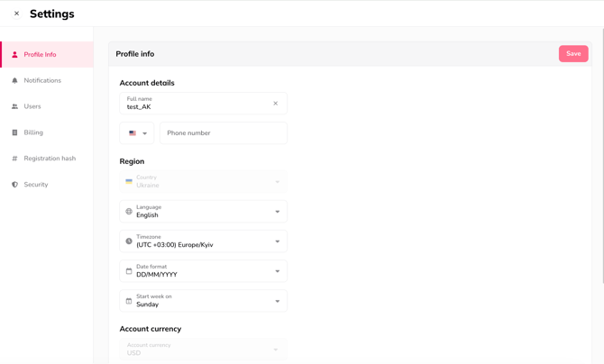Click the Profile info panel heading

[x=135, y=54]
